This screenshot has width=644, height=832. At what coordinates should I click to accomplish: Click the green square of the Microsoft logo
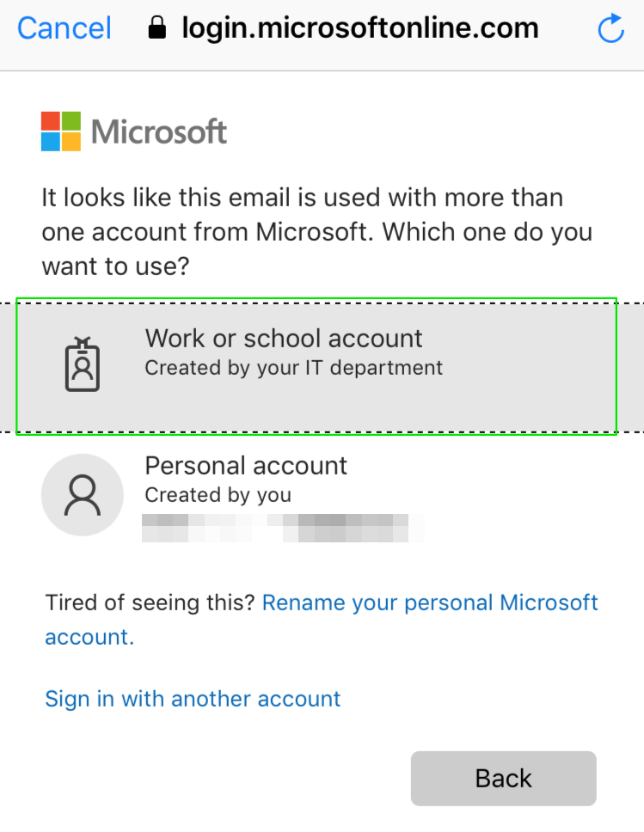click(x=71, y=120)
